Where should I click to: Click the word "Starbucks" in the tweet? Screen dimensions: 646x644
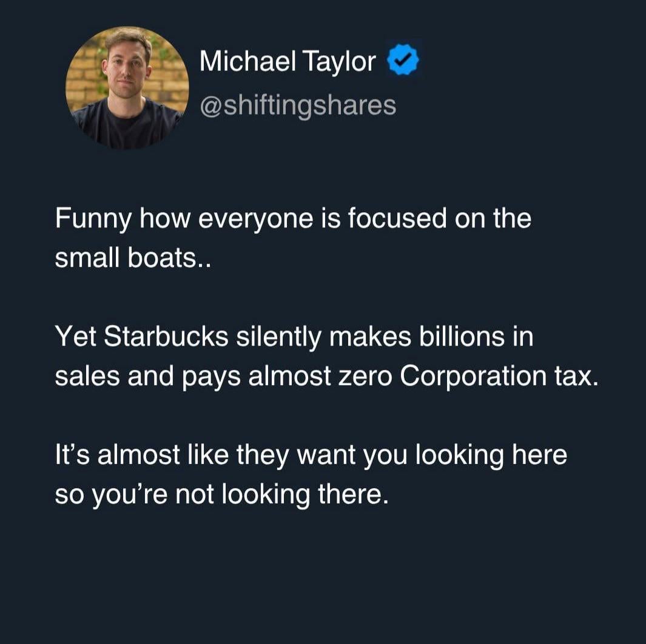tap(166, 337)
